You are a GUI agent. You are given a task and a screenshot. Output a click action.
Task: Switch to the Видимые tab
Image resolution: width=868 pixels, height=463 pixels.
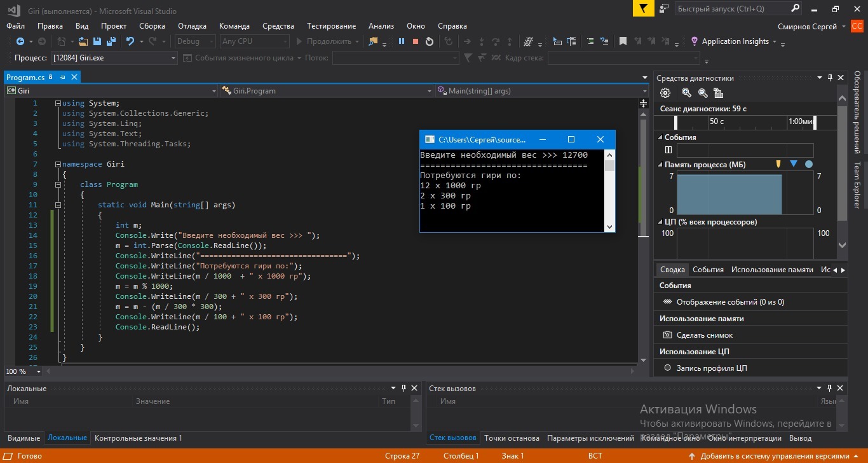pyautogui.click(x=24, y=438)
